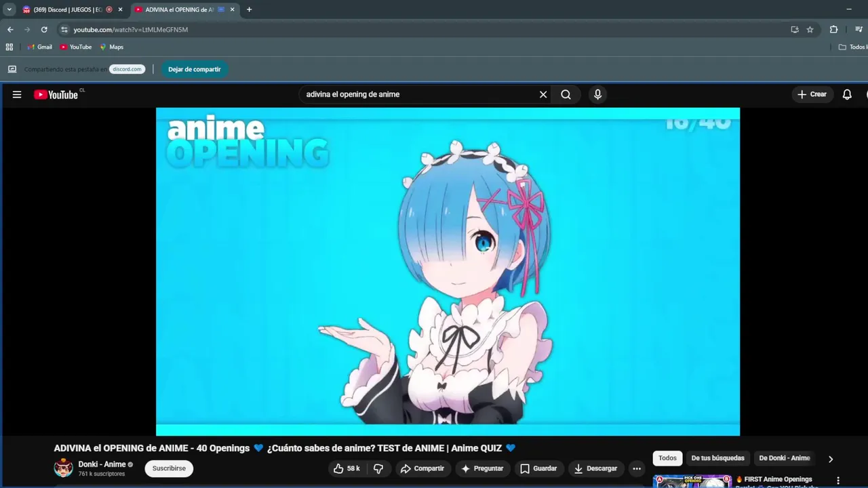Screen dimensions: 868x488
Task: Open options for FIRST Anime Openings video
Action: click(x=838, y=481)
